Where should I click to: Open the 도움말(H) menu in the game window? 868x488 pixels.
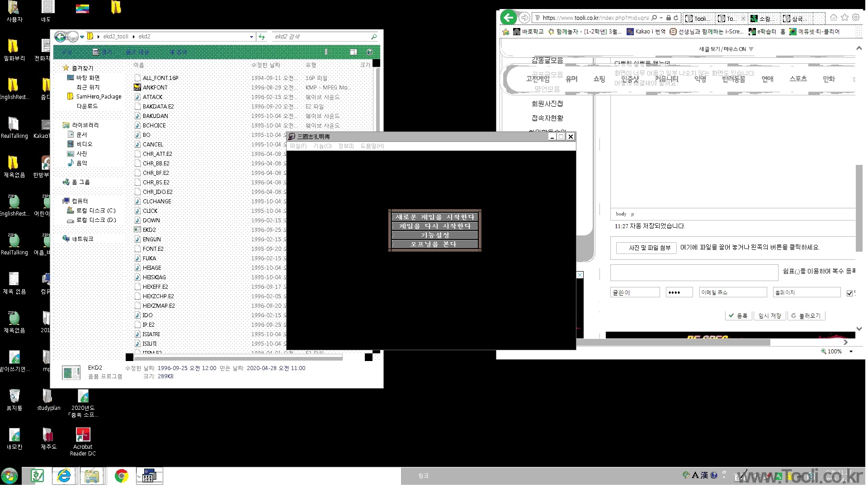coord(372,146)
